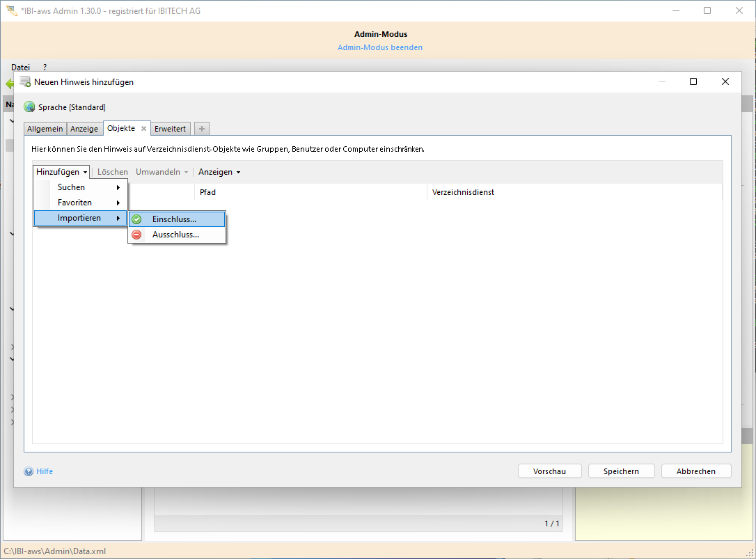Open the Anzeige tab
Screen dimensions: 756x559
84,129
